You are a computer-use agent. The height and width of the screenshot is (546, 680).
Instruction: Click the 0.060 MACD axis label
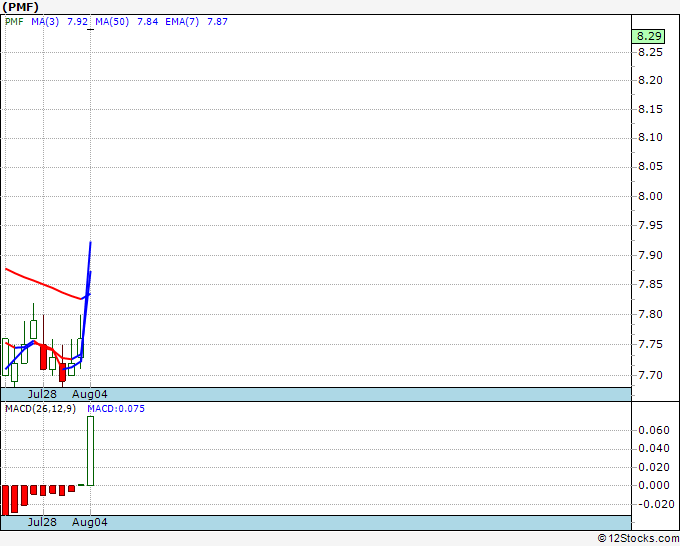pyautogui.click(x=654, y=430)
